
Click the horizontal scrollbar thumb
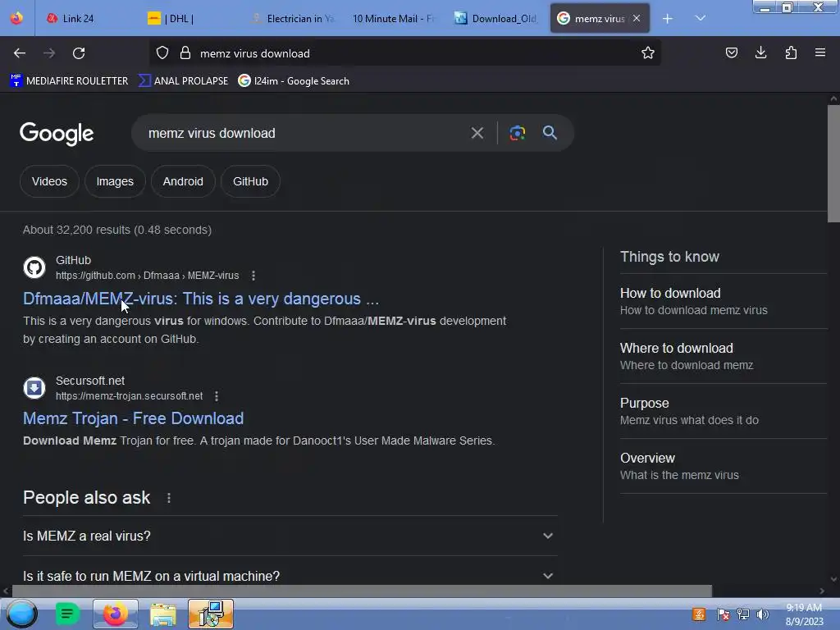coord(362,591)
